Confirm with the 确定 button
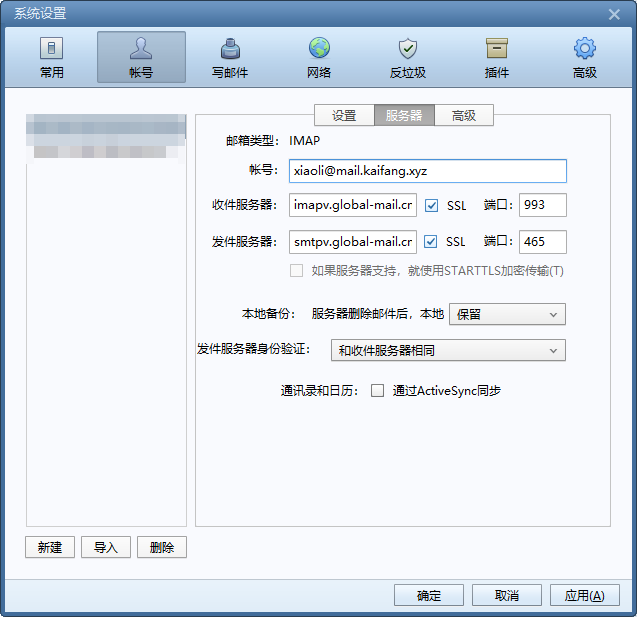The height and width of the screenshot is (617, 637). (429, 595)
